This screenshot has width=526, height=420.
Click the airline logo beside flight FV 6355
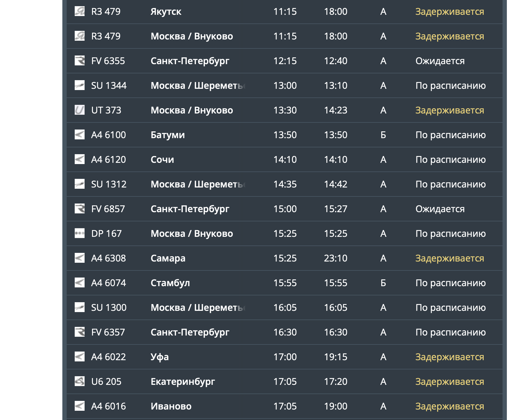pos(80,60)
